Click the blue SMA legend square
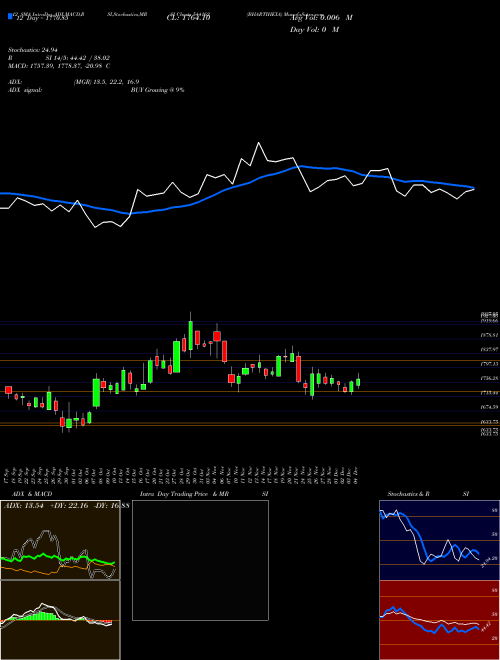500x660 pixels. 10,16
